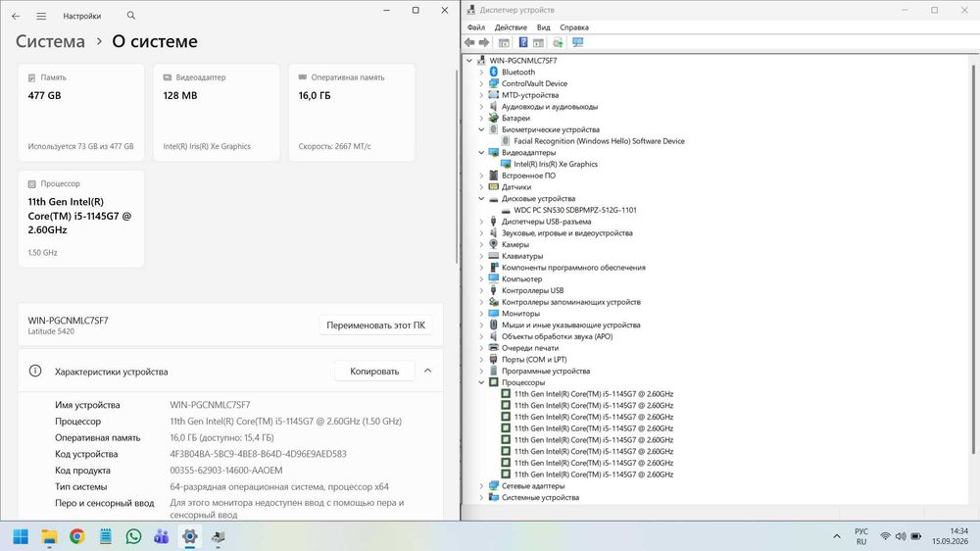Click the update driver toolbar icon with green arrow
980x551 pixels.
coord(559,42)
